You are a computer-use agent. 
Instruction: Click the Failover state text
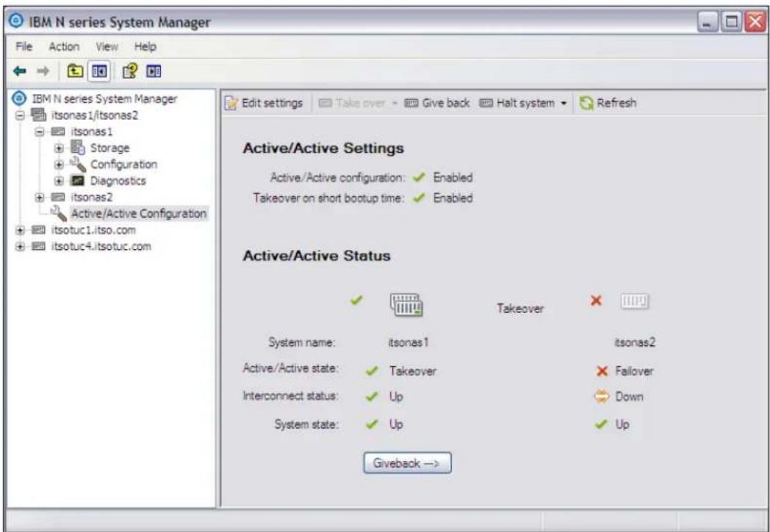634,371
